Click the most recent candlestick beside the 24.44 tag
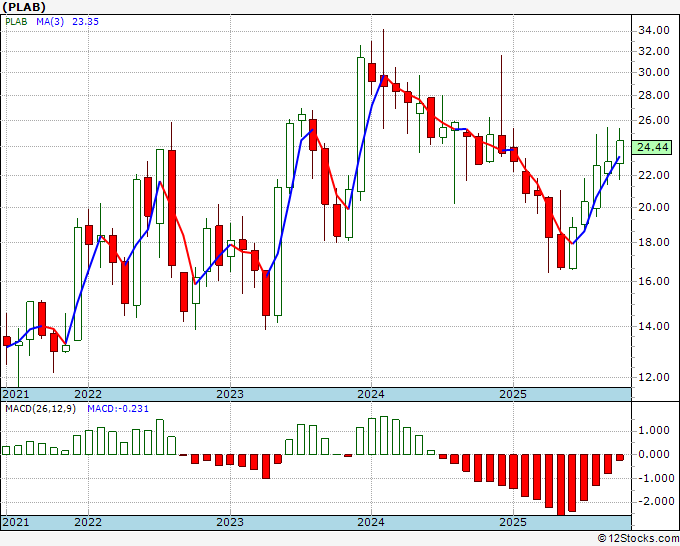This screenshot has height=546, width=680. (x=620, y=152)
